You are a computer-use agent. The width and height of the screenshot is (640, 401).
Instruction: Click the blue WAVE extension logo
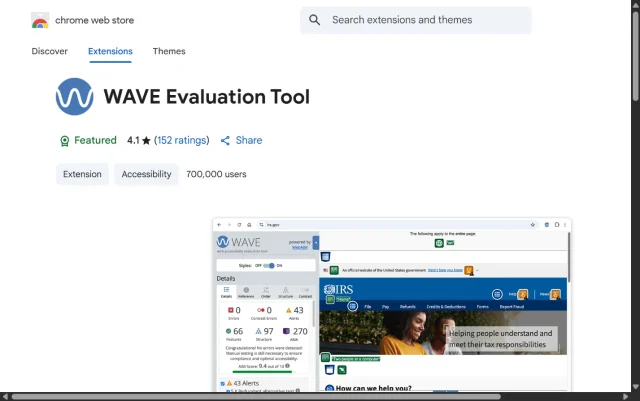click(74, 96)
